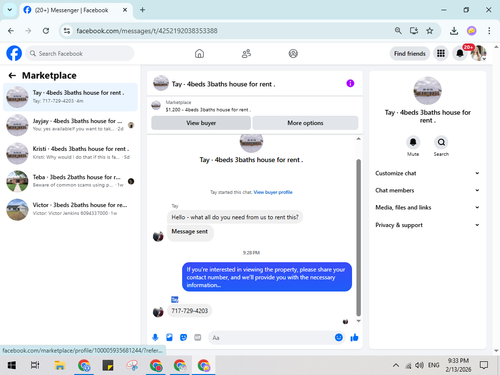Start a voice clip with the microphone icon

point(155,338)
